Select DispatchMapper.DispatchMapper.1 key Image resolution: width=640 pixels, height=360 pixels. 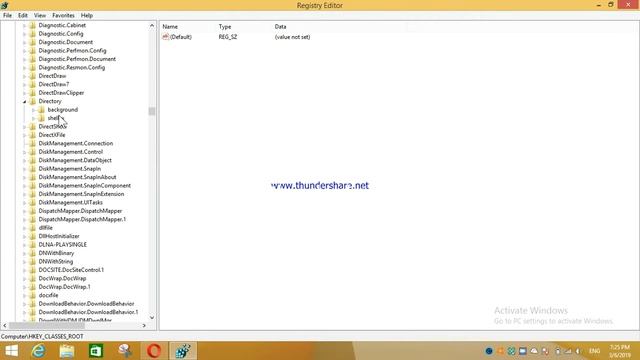point(82,219)
